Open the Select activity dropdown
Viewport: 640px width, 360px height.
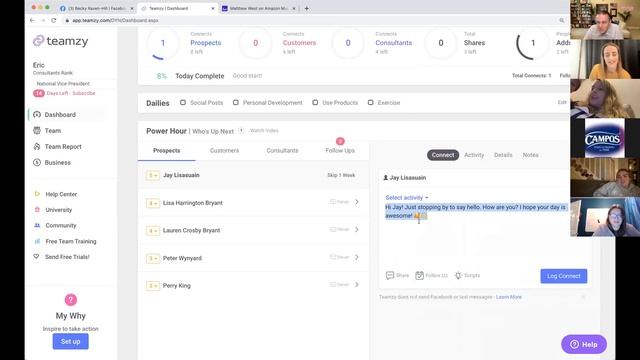407,198
